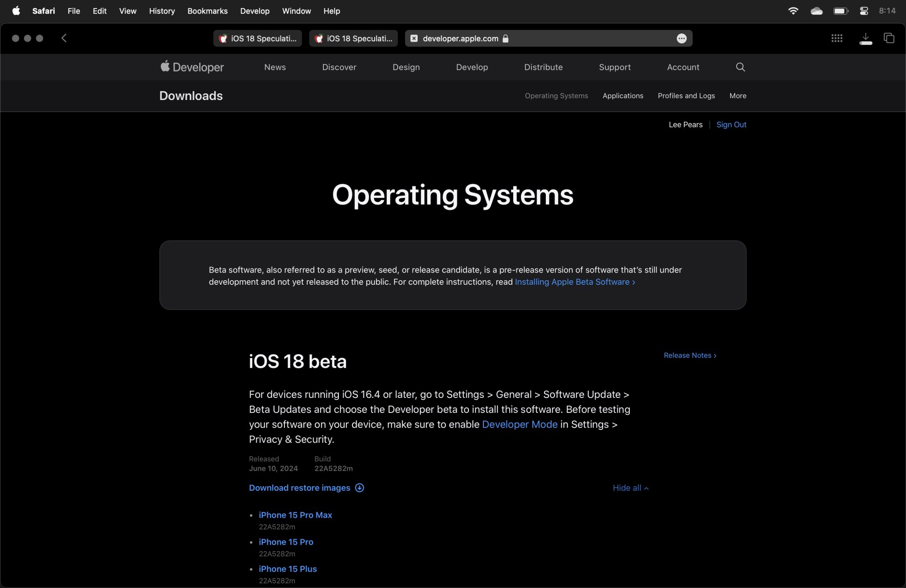Click the lock icon in address bar
This screenshot has height=588, width=906.
coord(506,38)
